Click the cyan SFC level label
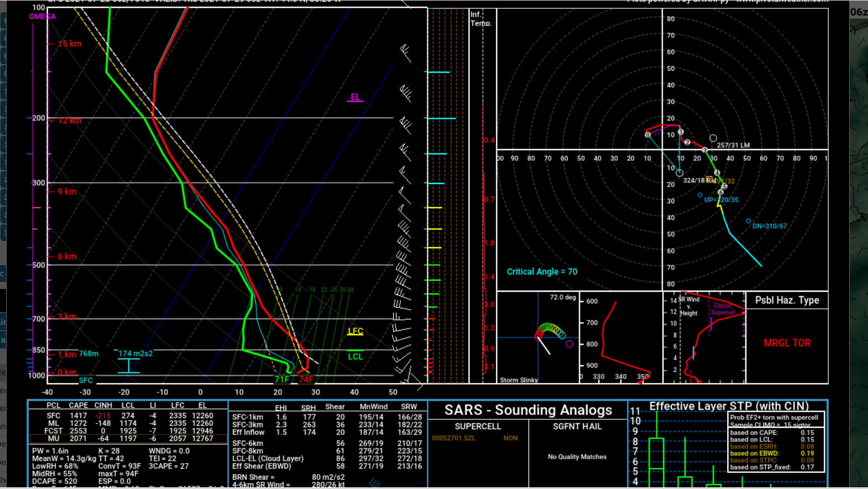Viewport: 868px width, 489px height. (86, 380)
